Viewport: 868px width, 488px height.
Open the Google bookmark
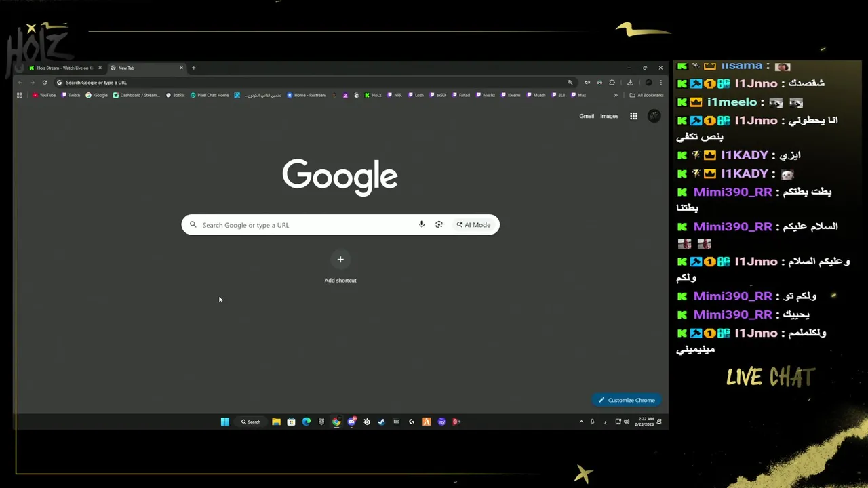tap(97, 95)
